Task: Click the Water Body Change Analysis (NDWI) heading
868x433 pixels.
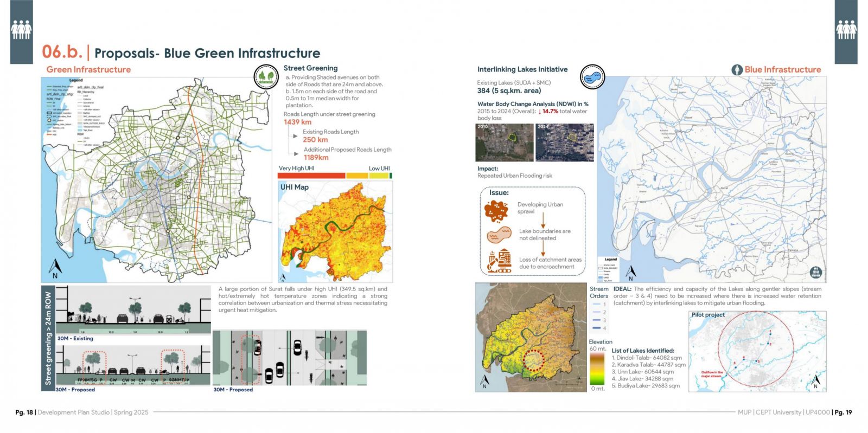Action: (x=533, y=104)
